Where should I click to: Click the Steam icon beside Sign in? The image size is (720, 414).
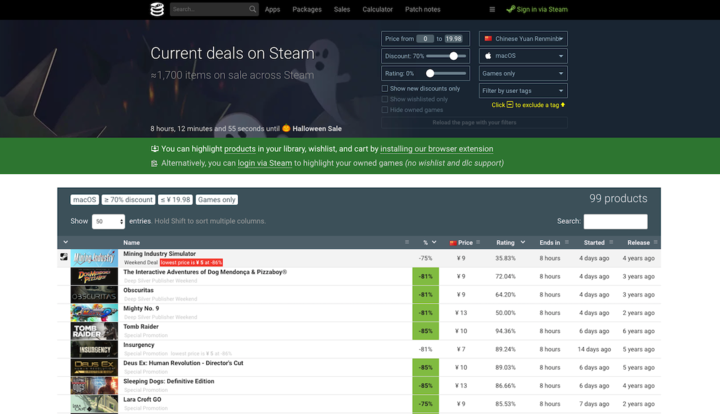511,9
